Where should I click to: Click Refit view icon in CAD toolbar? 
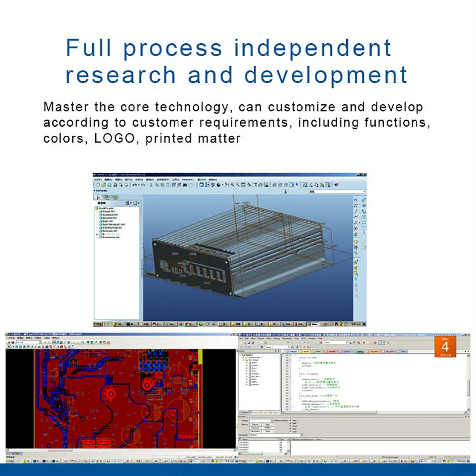[243, 185]
